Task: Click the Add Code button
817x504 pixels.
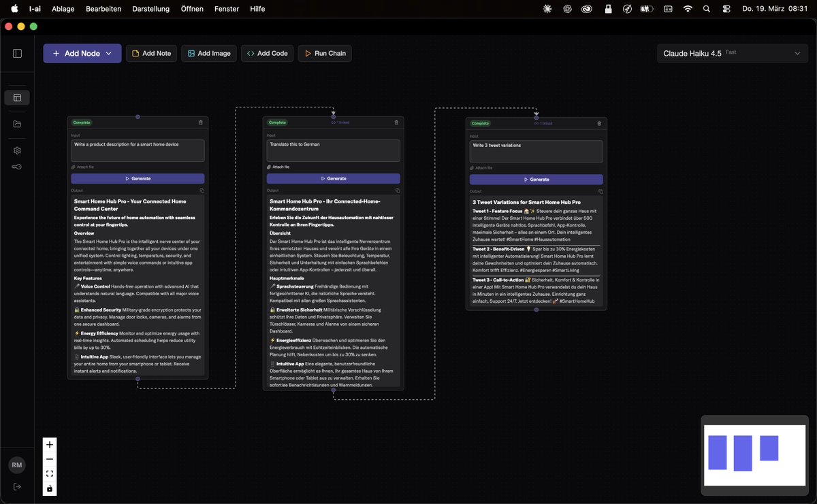Action: 267,53
